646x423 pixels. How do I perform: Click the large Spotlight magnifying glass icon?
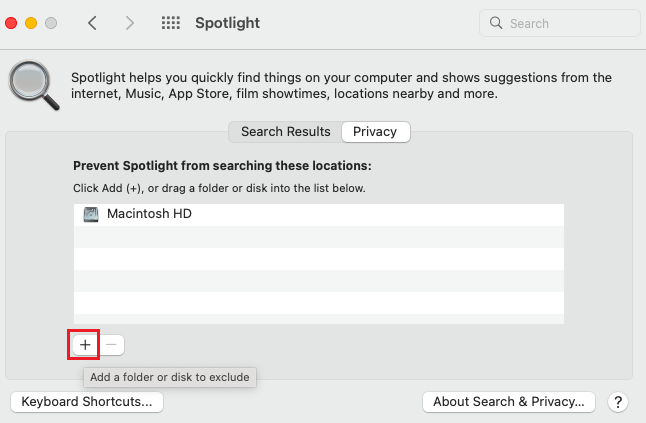click(x=34, y=85)
